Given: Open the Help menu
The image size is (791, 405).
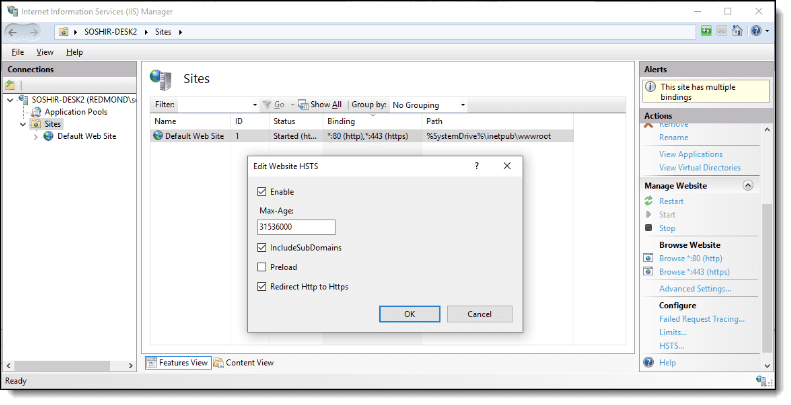Looking at the screenshot, I should tap(74, 52).
